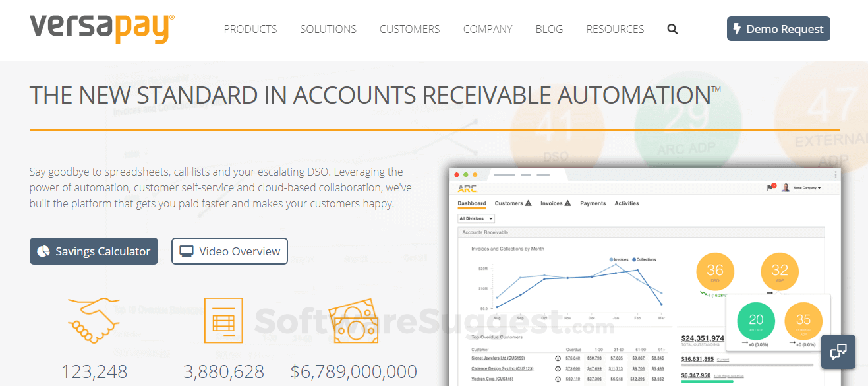Expand the All Divisions dropdown
This screenshot has height=386, width=868.
476,218
